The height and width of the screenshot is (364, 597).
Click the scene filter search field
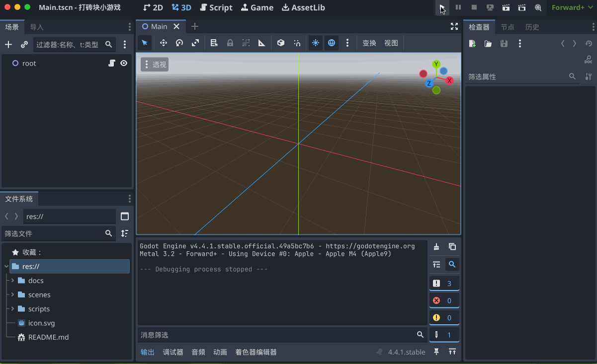click(x=75, y=45)
